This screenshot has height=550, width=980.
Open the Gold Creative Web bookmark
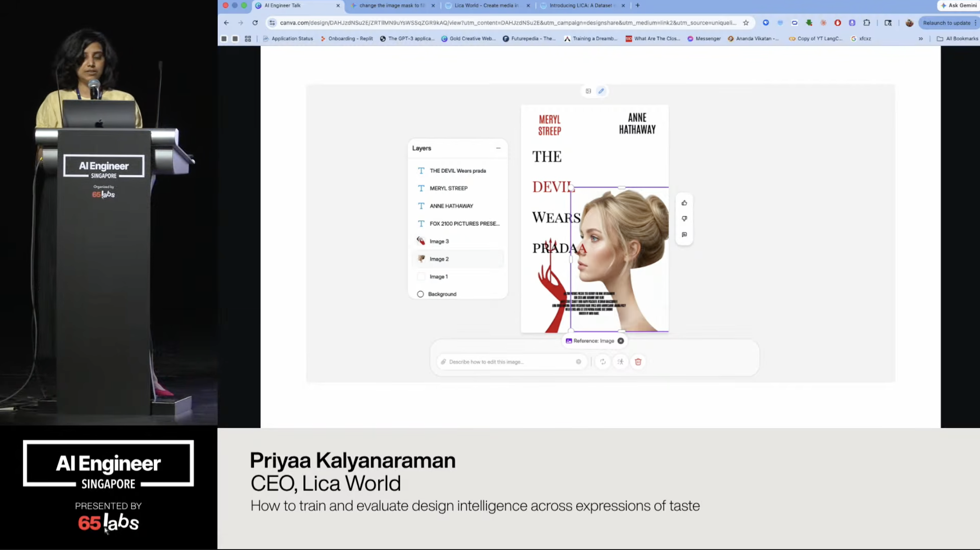coord(469,39)
